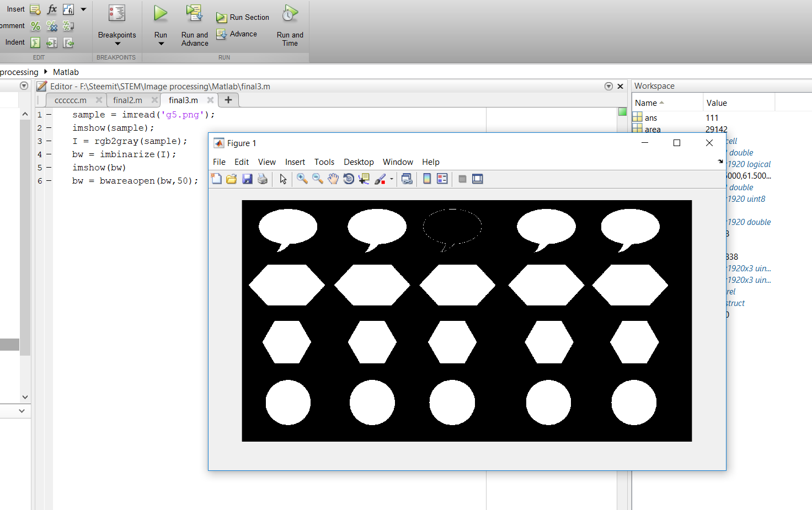This screenshot has height=510, width=812.
Task: Insert Colorbar from figure toolbar
Action: (x=427, y=179)
